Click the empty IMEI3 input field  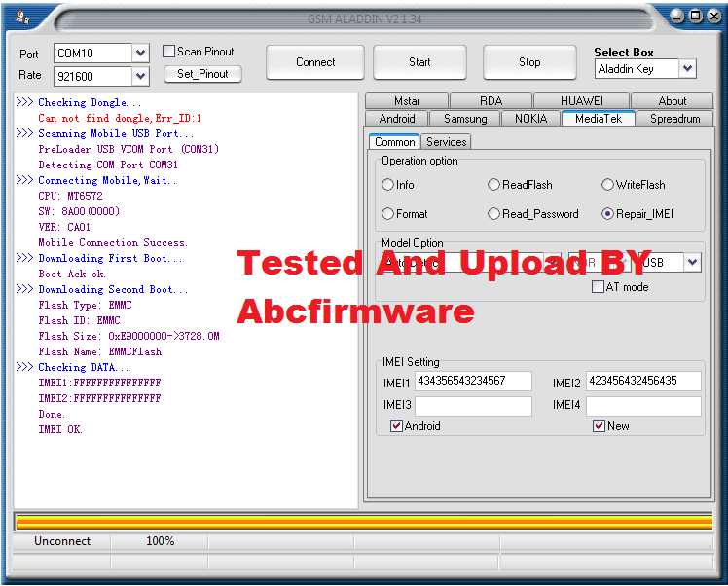pyautogui.click(x=473, y=406)
